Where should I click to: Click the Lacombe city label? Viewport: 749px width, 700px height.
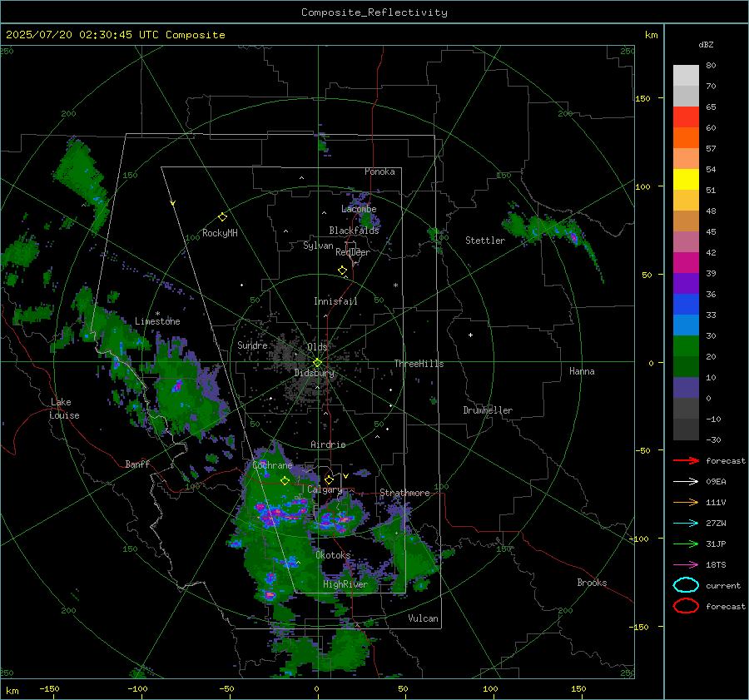click(359, 209)
